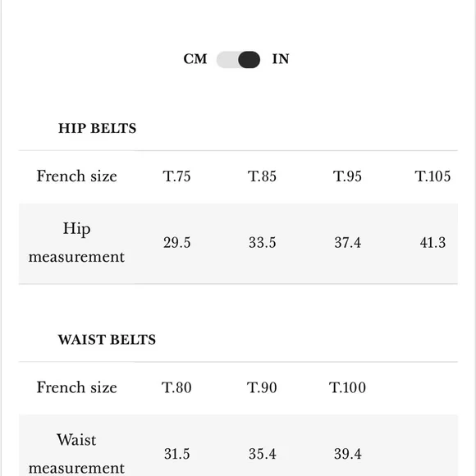Click the 39.4 waist measurement value

tap(348, 454)
